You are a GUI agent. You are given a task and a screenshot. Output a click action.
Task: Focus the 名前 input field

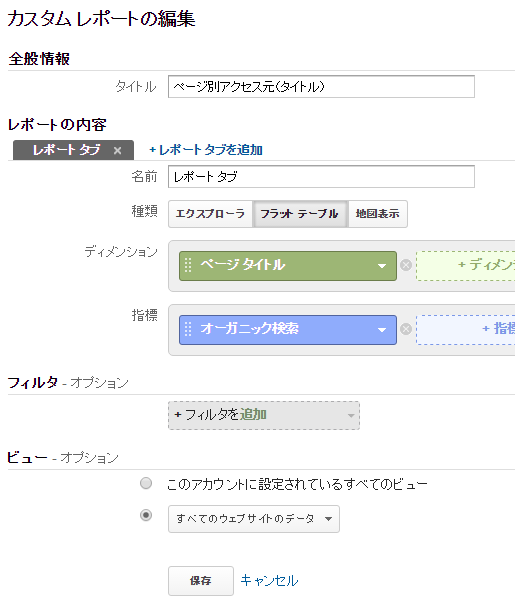[x=321, y=176]
